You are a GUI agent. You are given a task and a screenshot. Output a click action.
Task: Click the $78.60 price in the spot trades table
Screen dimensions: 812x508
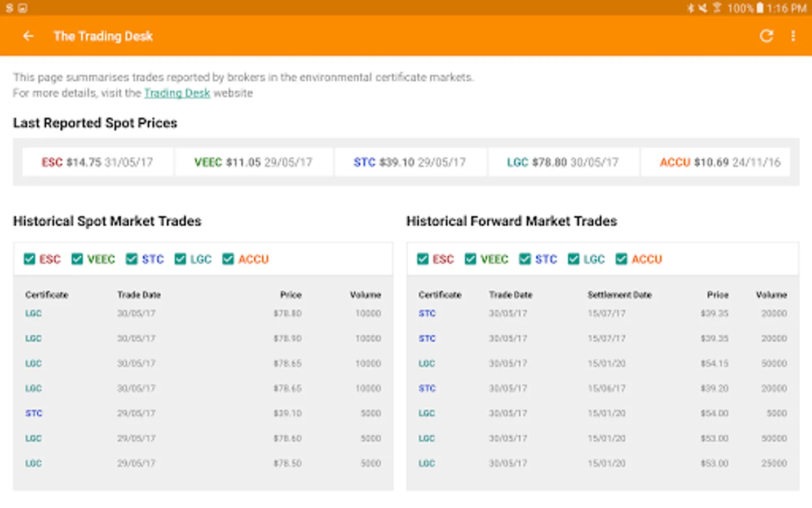(x=288, y=439)
